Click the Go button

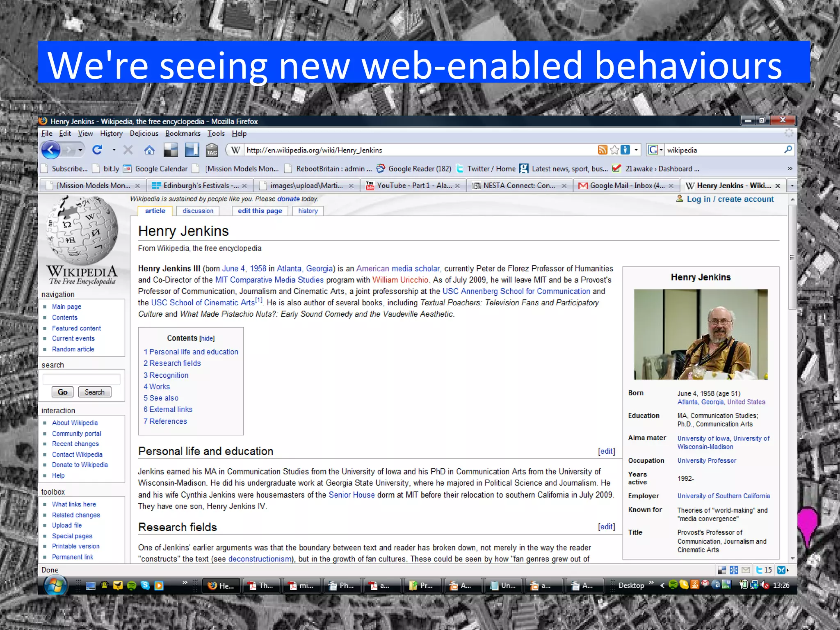pos(62,392)
